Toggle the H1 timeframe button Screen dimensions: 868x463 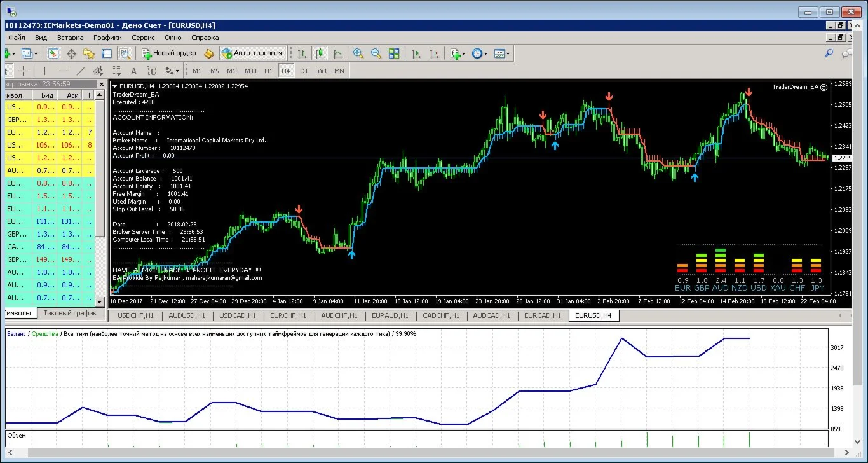(x=268, y=71)
